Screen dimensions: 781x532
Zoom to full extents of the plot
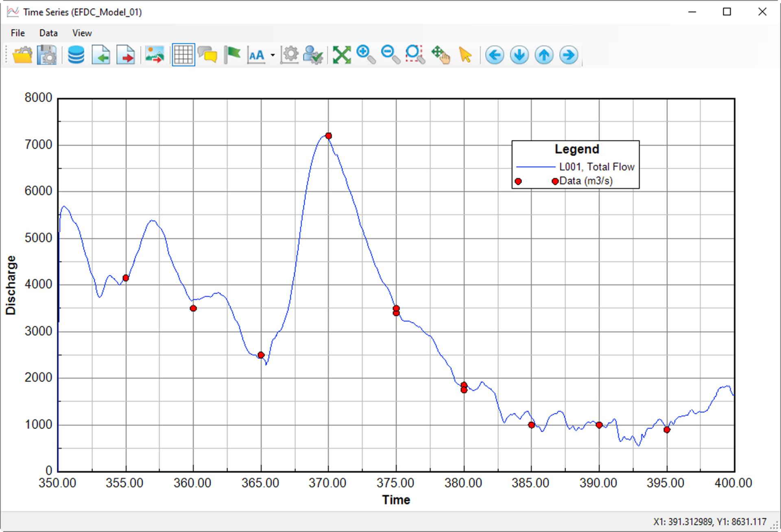(x=342, y=55)
